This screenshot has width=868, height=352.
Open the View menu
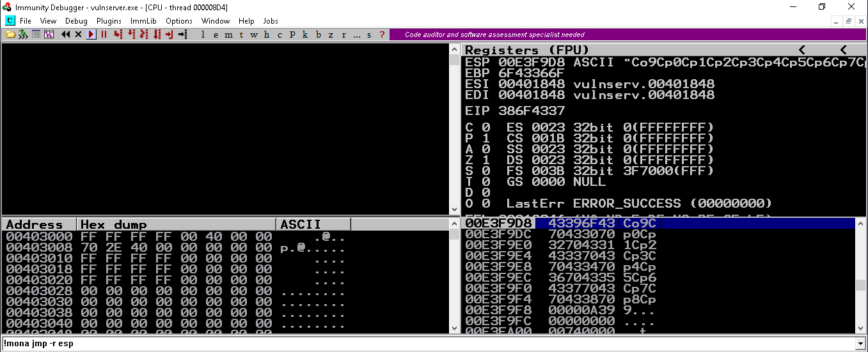pyautogui.click(x=48, y=21)
